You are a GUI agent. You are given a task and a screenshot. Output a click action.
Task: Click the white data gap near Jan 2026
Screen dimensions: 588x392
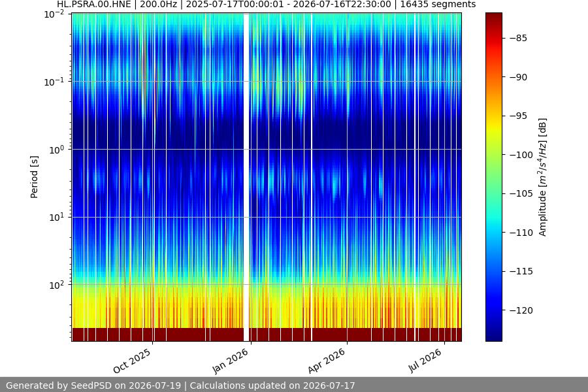(x=246, y=177)
